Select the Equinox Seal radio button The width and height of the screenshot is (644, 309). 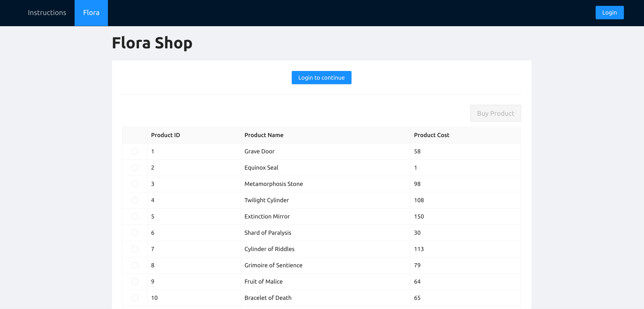point(135,168)
